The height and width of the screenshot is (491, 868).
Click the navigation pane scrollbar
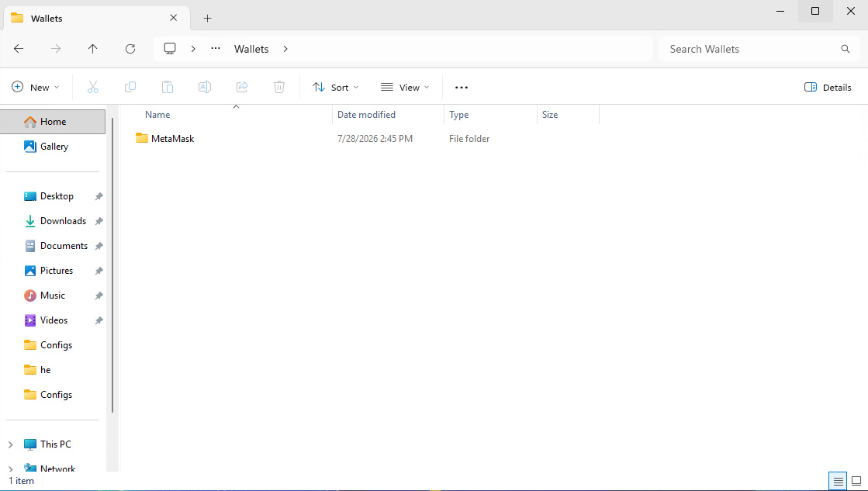point(113,265)
